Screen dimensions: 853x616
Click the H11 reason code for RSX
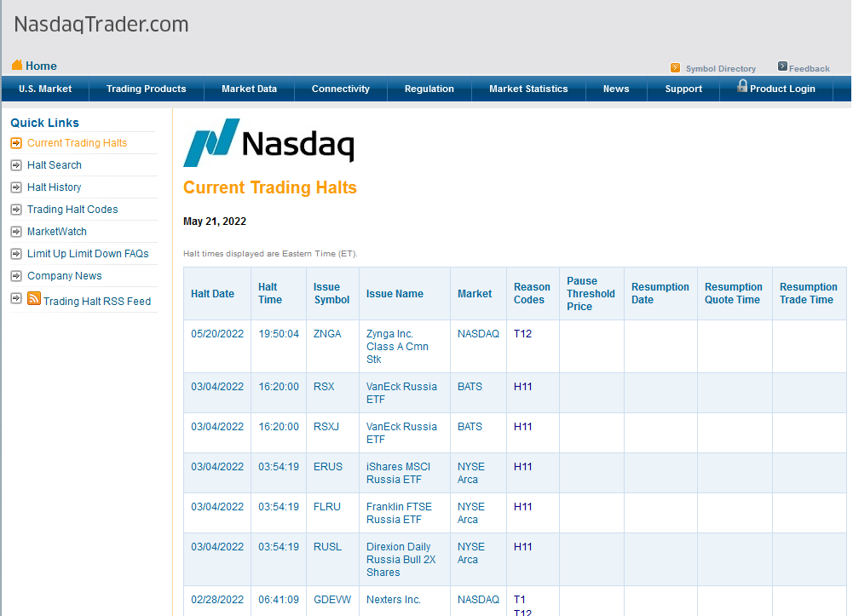[522, 387]
